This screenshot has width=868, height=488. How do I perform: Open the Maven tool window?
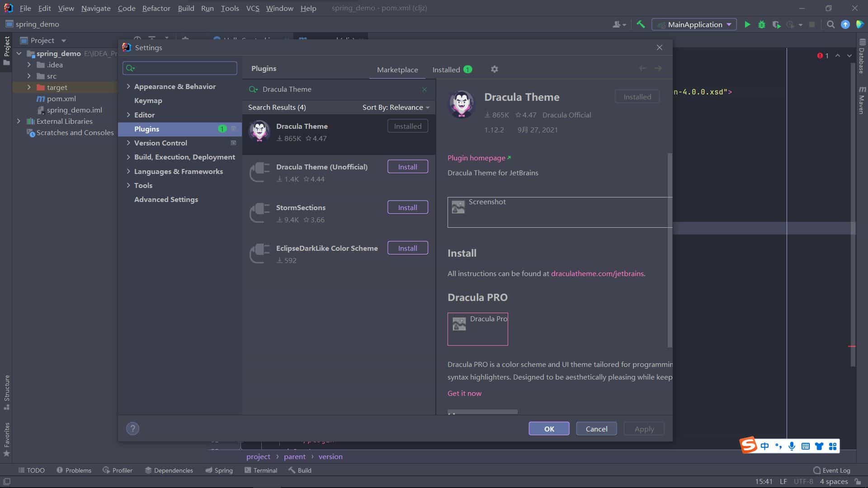coord(862,100)
